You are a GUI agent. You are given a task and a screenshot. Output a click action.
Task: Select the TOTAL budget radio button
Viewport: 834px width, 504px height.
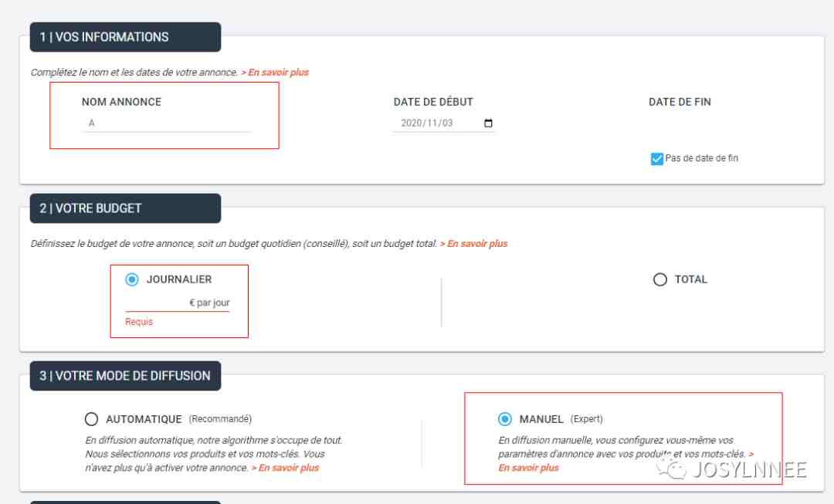(x=659, y=279)
